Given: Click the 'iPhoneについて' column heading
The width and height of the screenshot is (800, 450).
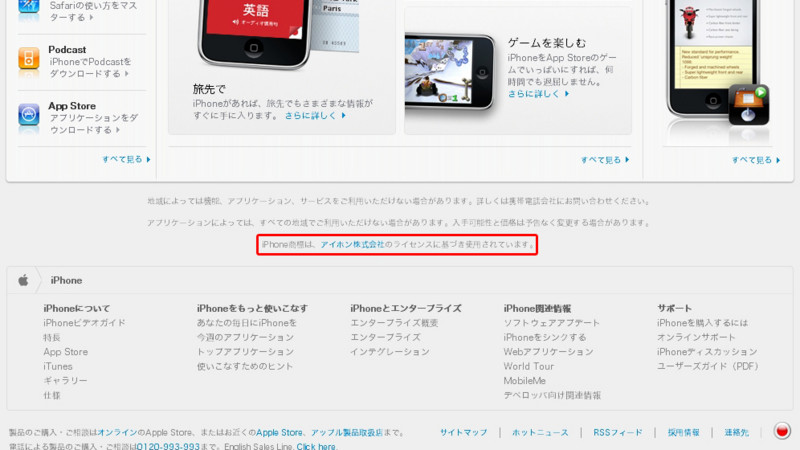Looking at the screenshot, I should pyautogui.click(x=77, y=309).
